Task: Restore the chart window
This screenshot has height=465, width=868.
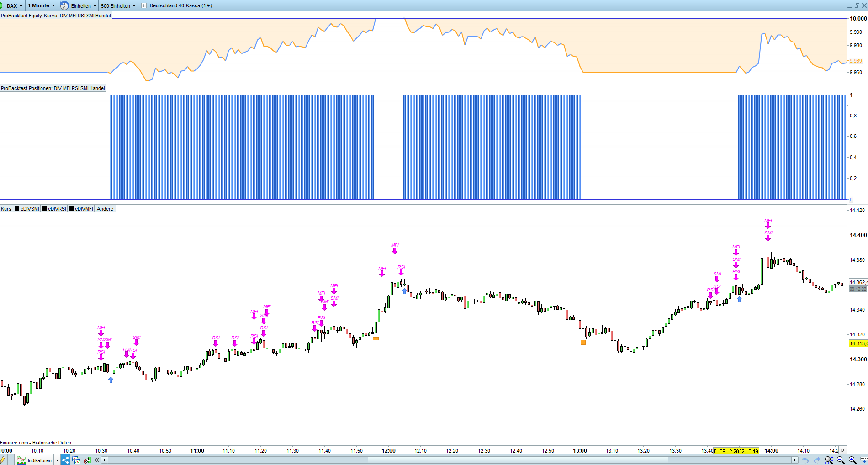Action: 857,5
